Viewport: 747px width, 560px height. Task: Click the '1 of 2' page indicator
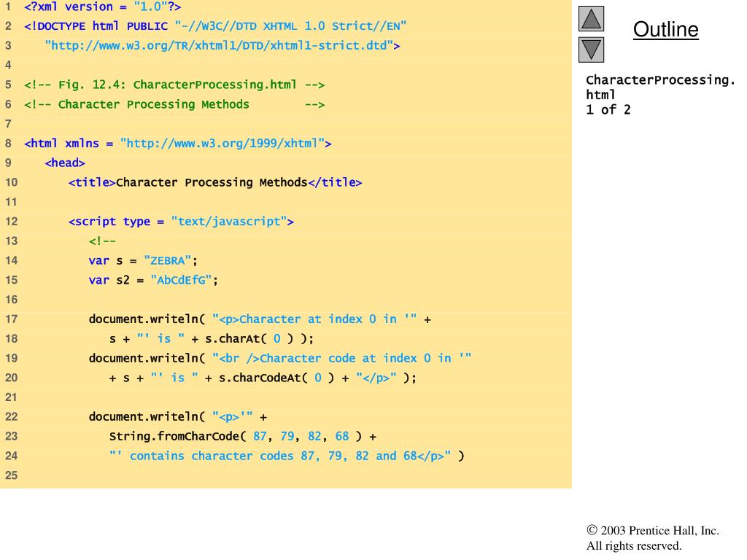coord(608,109)
